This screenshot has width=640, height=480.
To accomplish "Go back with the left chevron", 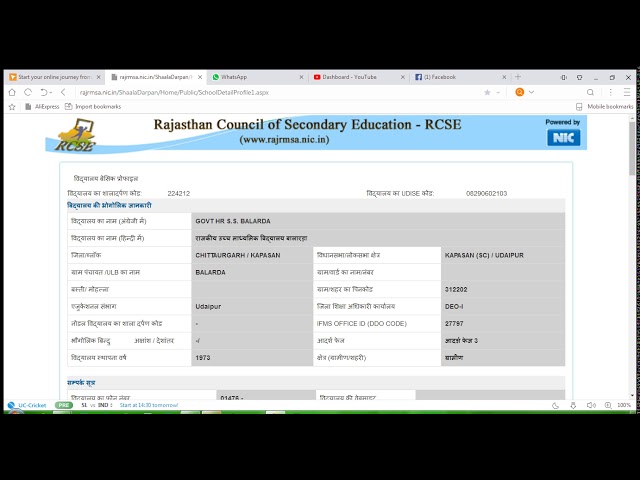I will pos(63,92).
